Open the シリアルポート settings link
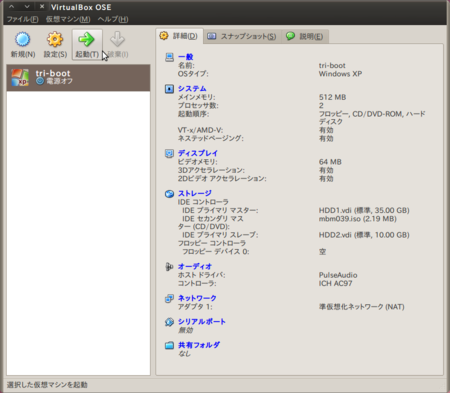 (202, 322)
